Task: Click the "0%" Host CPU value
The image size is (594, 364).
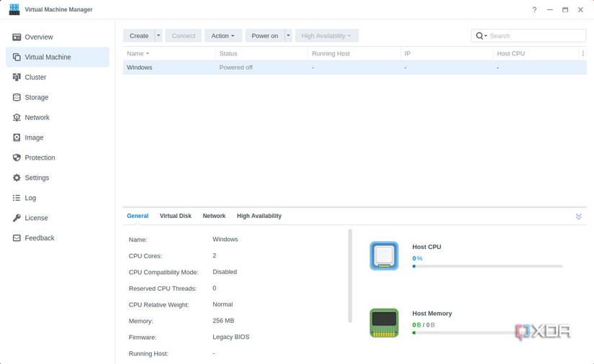Action: [x=417, y=258]
